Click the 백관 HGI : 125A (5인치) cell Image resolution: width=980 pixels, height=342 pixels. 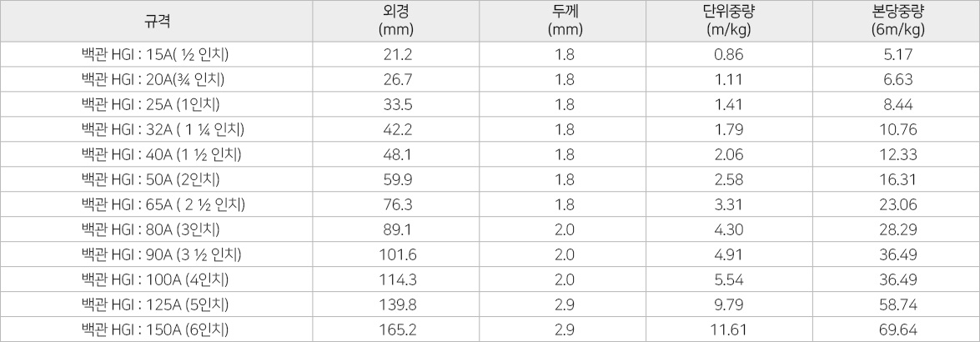coord(156,304)
